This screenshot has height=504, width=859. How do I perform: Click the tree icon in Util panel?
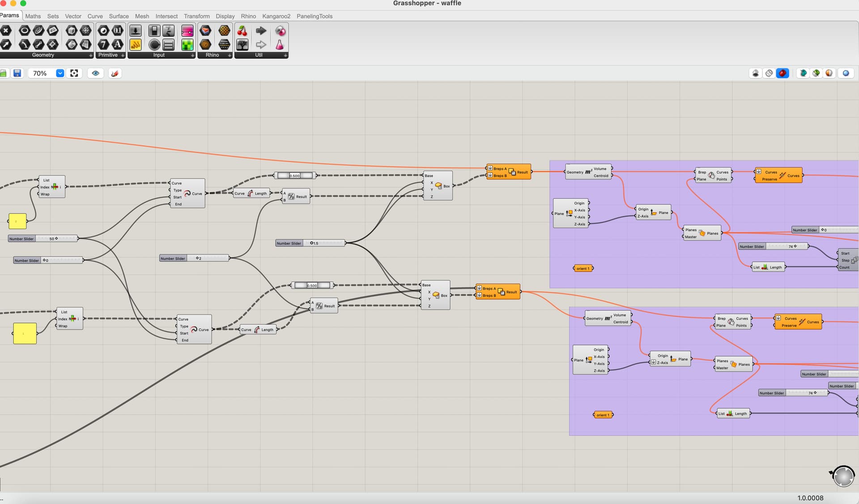tap(242, 44)
